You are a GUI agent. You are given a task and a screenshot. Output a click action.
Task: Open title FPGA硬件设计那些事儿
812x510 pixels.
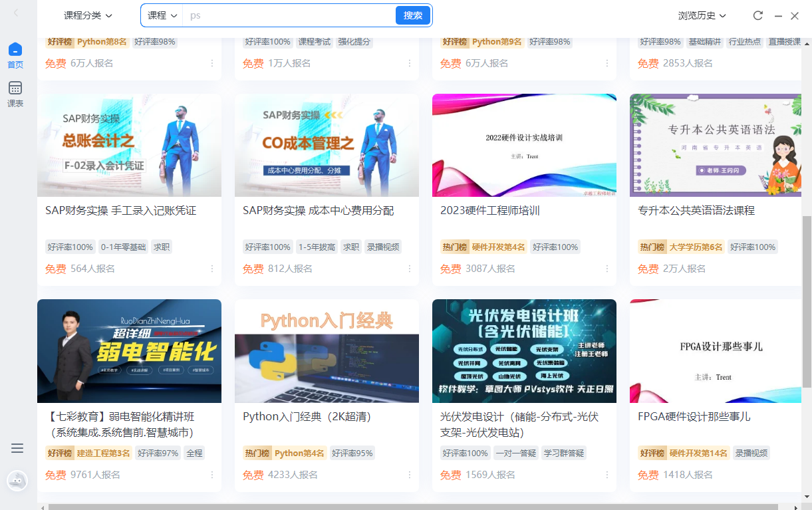tap(694, 417)
